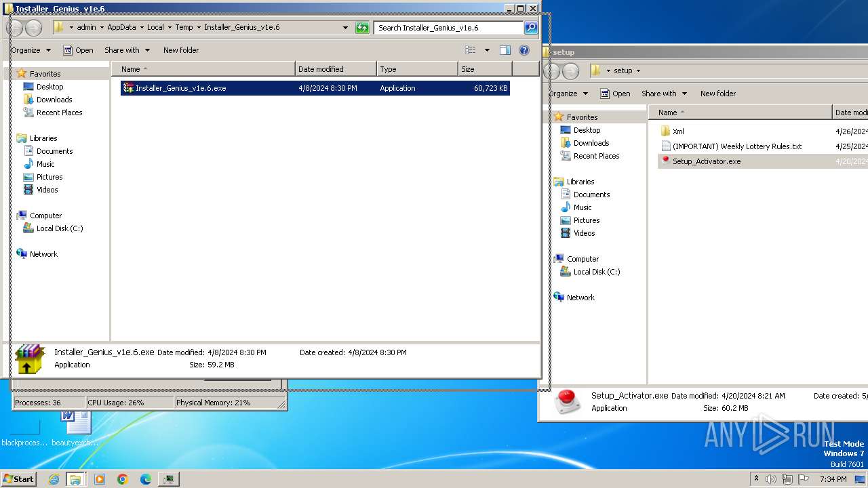Viewport: 868px width, 488px height.
Task: Click Temp in the address breadcrumb
Action: point(184,28)
